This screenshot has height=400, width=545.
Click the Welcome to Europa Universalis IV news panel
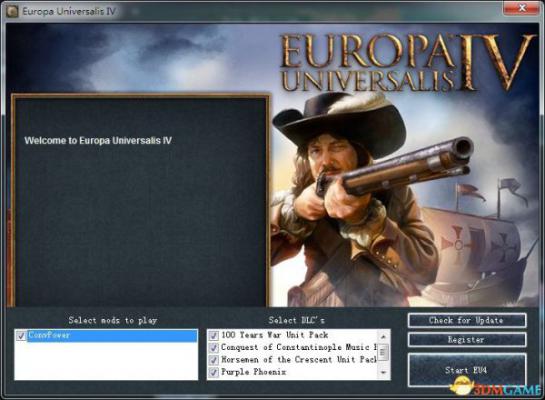pos(140,201)
